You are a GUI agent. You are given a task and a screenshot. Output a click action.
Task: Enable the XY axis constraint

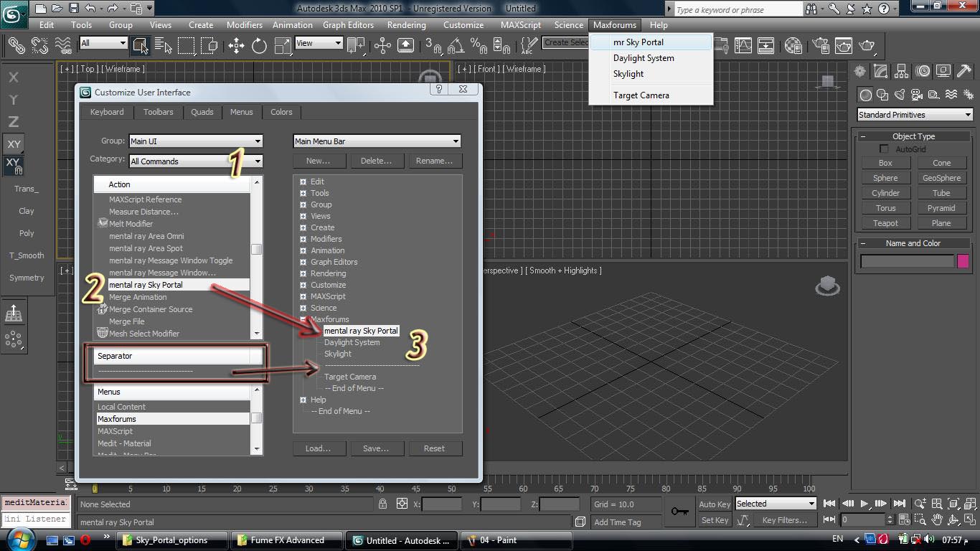pos(14,144)
